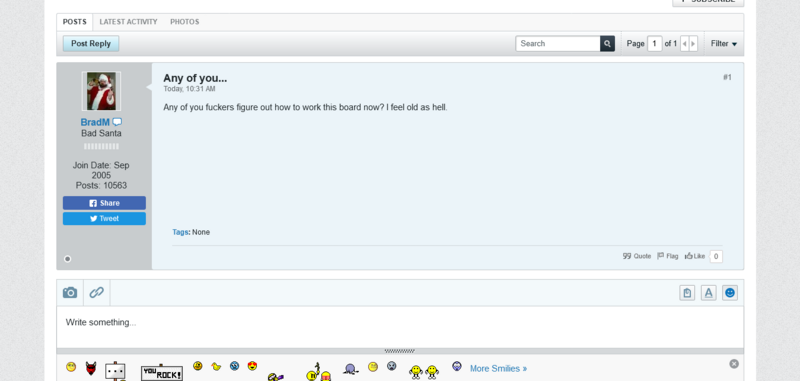Click the 'Any of you...' post title
The width and height of the screenshot is (800, 381).
coord(195,78)
